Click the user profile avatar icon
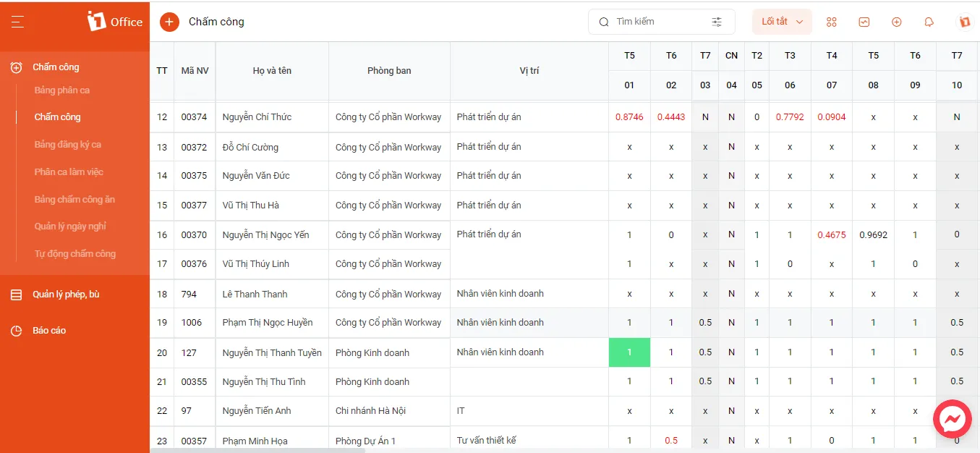This screenshot has height=453, width=980. [964, 22]
